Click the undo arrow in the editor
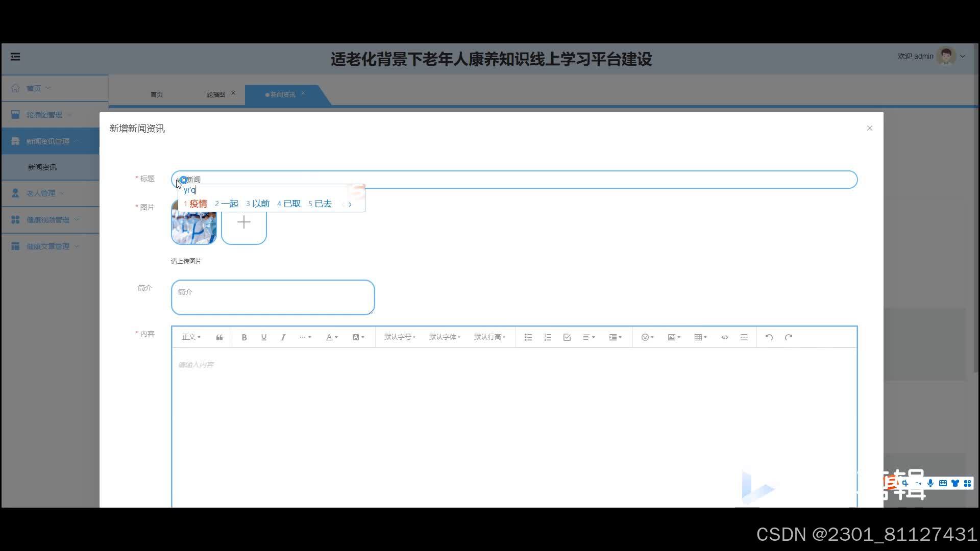 [769, 337]
